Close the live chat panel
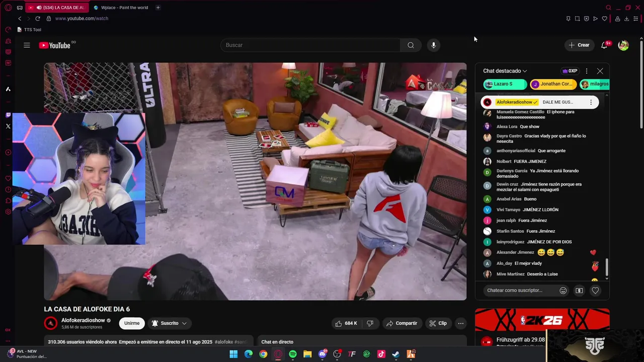 pyautogui.click(x=600, y=71)
